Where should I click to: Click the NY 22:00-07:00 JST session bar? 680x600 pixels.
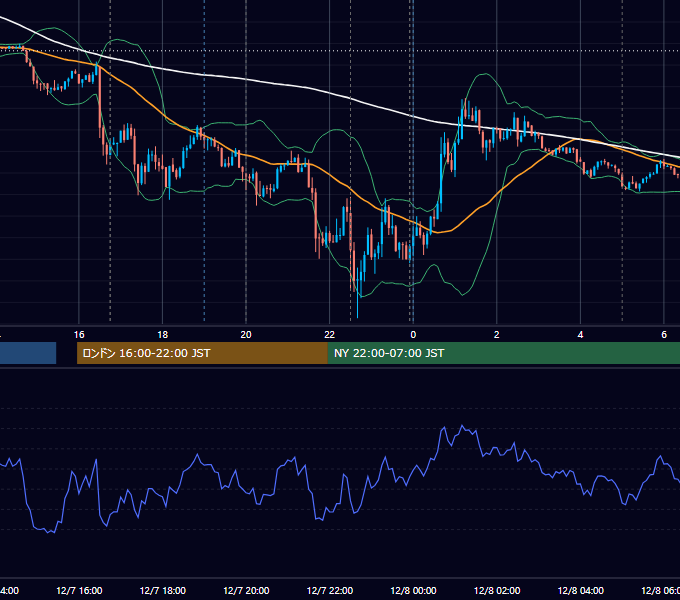click(x=503, y=353)
